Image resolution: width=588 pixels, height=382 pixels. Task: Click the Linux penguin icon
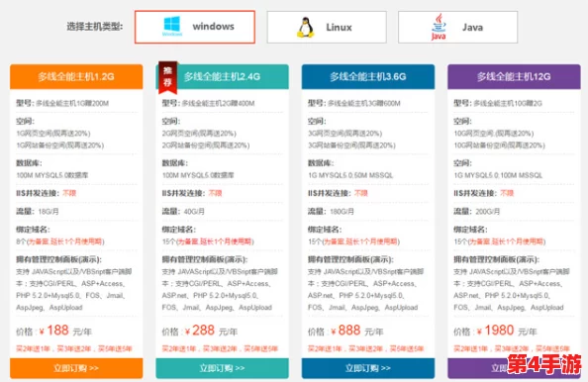click(x=306, y=28)
